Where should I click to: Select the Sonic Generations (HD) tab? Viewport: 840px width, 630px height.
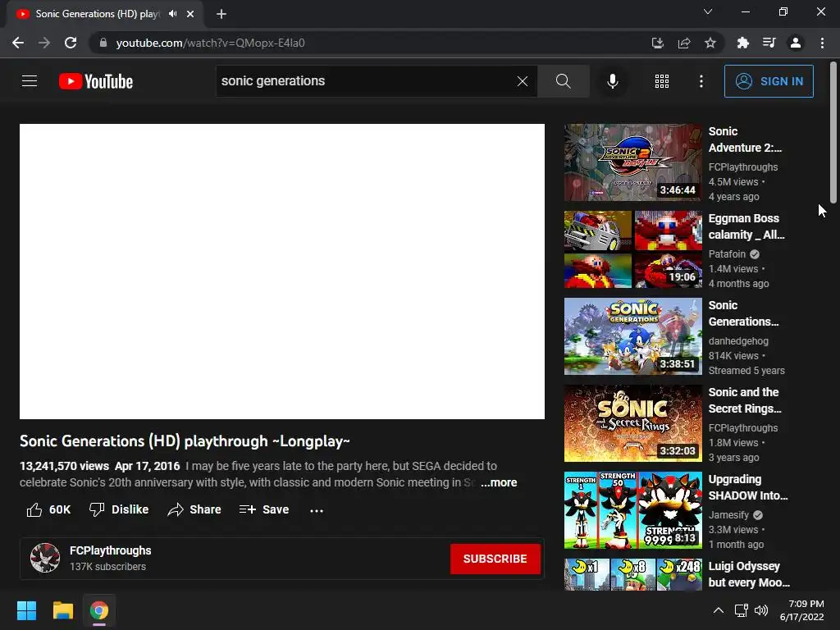[x=97, y=14]
